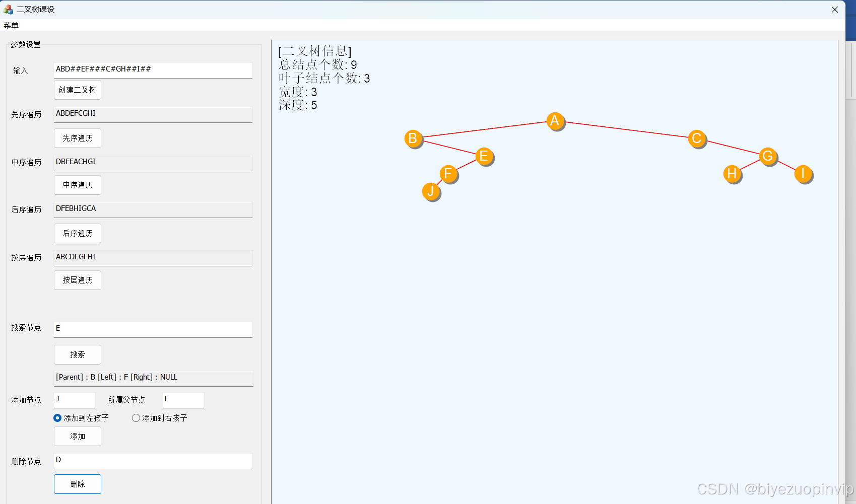Click the 创建二叉树 button
Screen dimensions: 856x504
click(78, 90)
